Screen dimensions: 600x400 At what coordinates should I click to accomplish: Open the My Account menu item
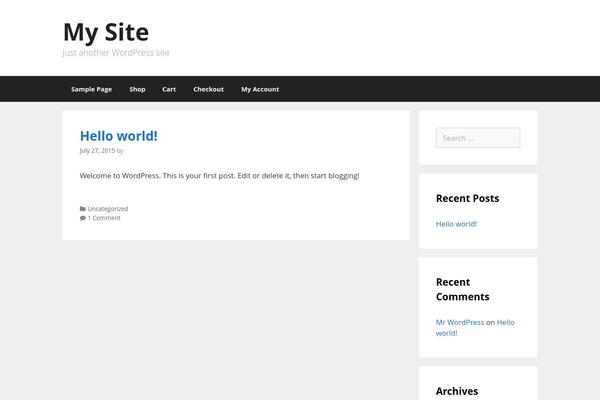(x=260, y=89)
